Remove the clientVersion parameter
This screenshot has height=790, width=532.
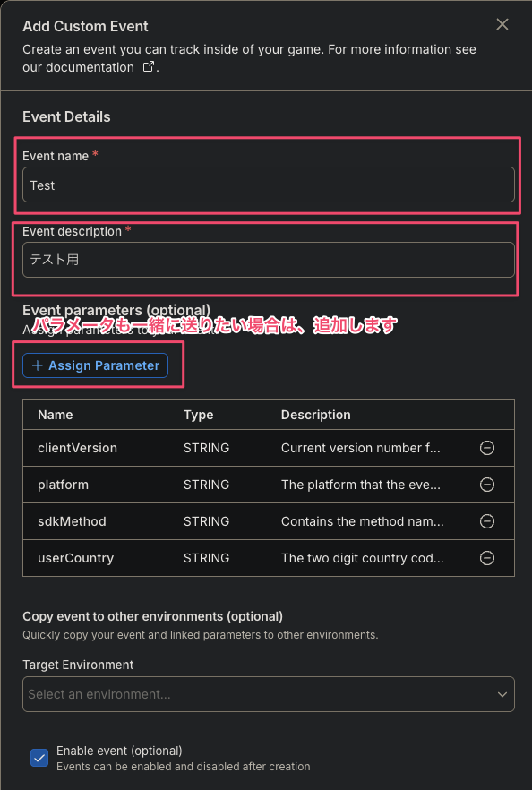(x=486, y=448)
